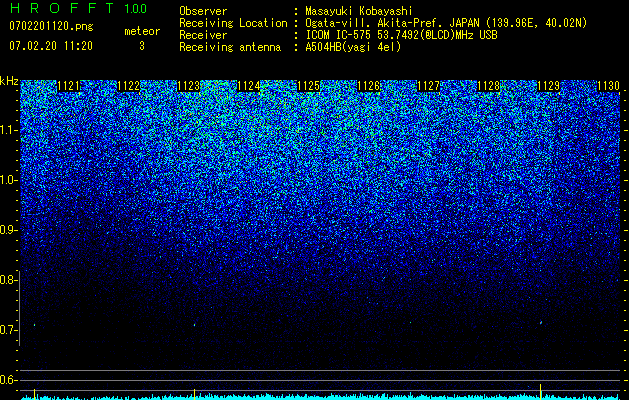Click the kHz axis unit label
This screenshot has width=629, height=400.
[x=9, y=81]
